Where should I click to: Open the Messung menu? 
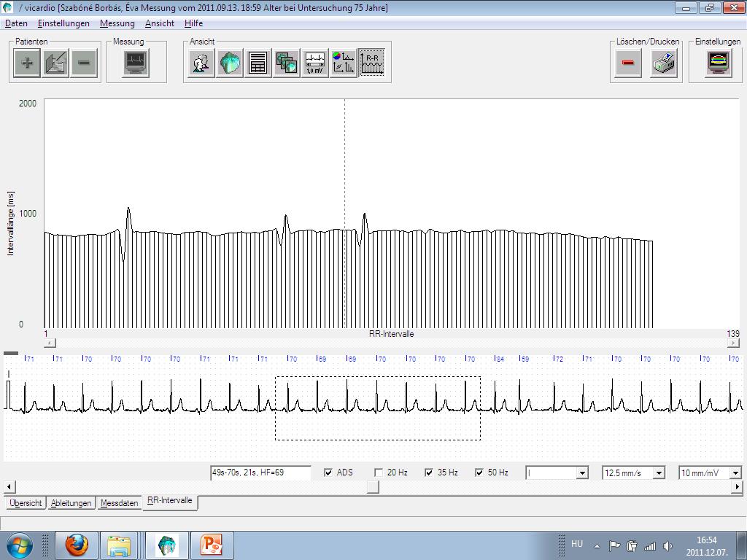(117, 23)
